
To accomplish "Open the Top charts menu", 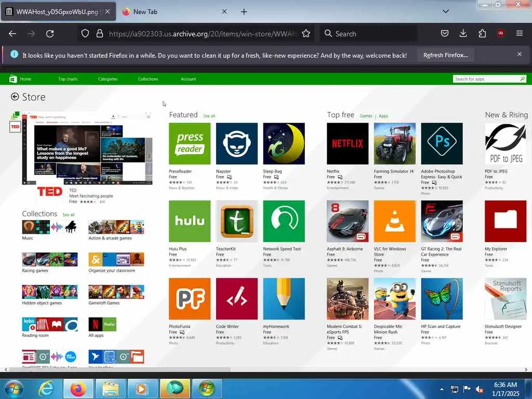I will tap(68, 79).
